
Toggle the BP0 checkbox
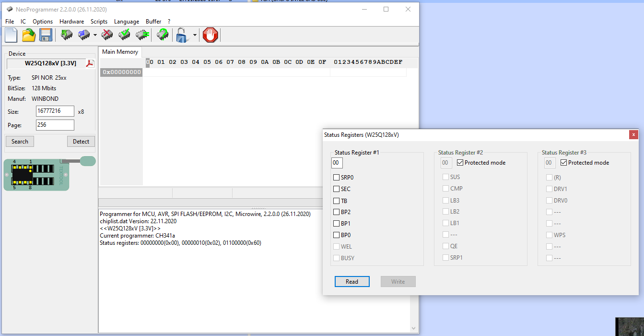tap(336, 235)
